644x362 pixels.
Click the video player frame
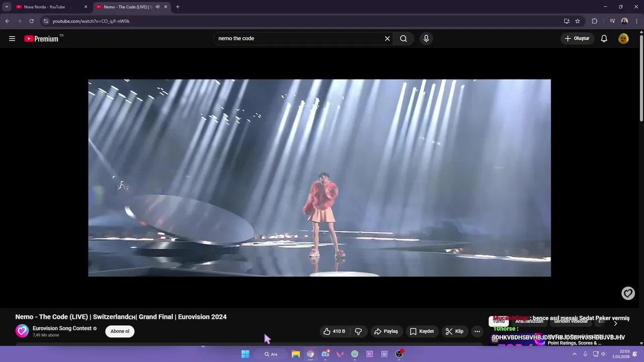point(319,178)
